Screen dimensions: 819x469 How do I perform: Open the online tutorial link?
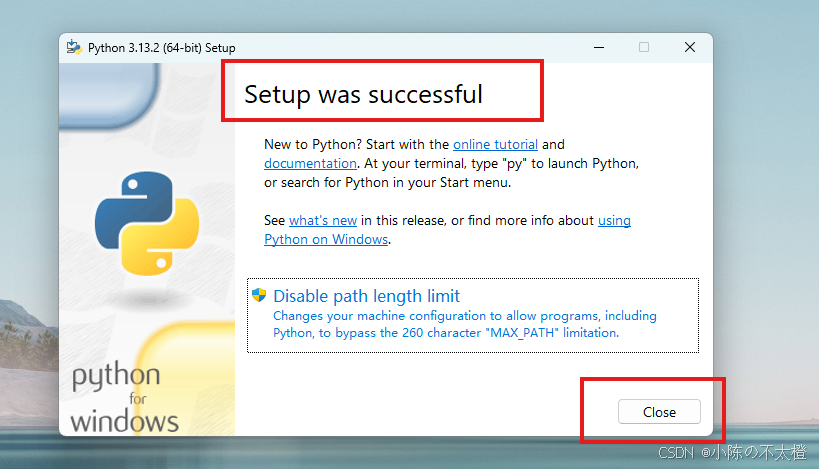click(x=495, y=144)
